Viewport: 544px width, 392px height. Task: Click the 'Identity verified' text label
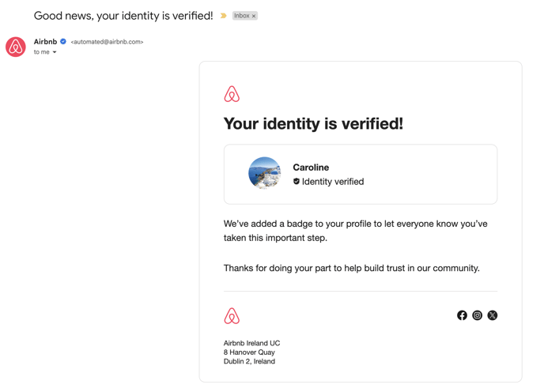(333, 182)
